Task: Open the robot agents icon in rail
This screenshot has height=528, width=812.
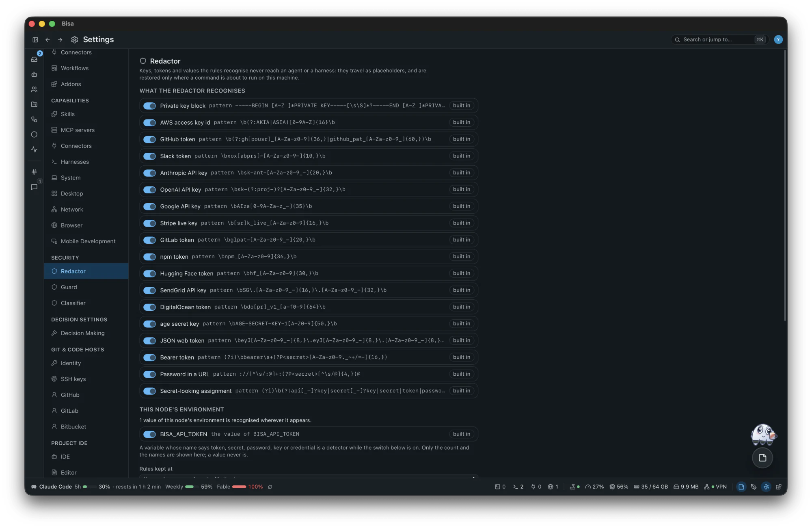Action: (x=35, y=74)
